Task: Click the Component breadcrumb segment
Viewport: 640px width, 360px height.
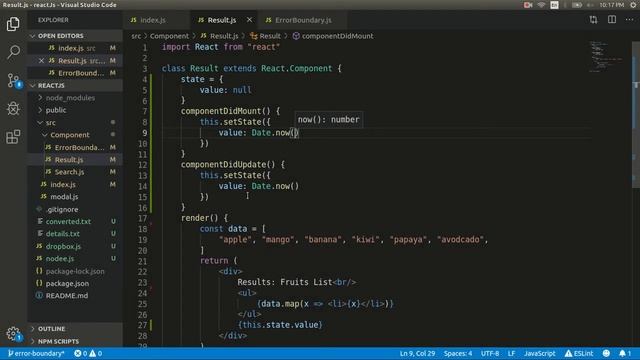Action: pyautogui.click(x=169, y=36)
